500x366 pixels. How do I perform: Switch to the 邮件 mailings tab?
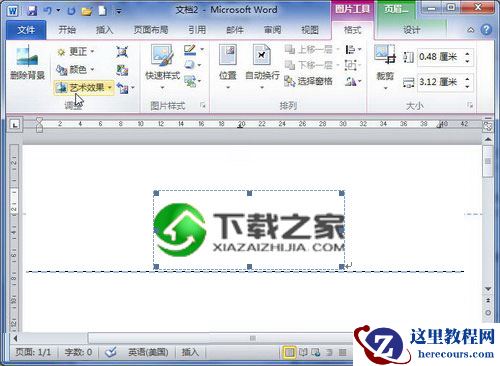(235, 30)
